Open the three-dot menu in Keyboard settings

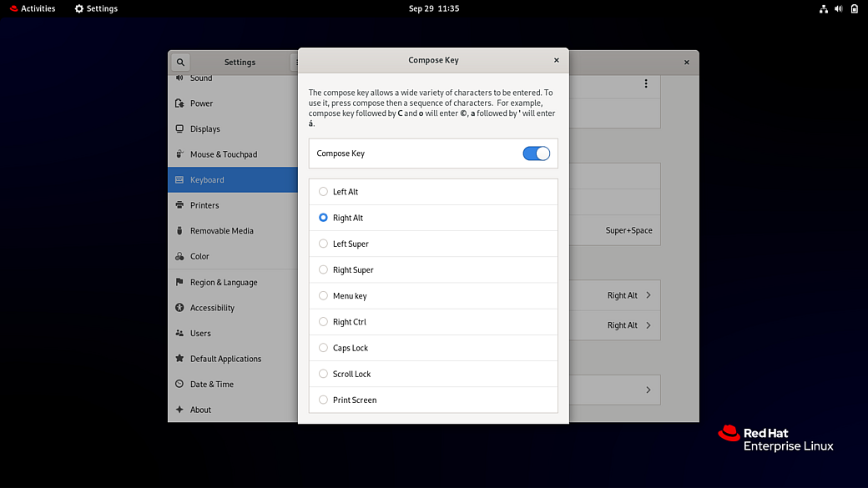[x=645, y=84]
